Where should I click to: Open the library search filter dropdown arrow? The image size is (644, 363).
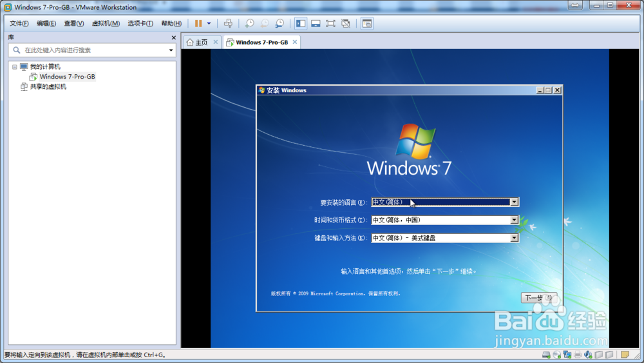[x=171, y=50]
